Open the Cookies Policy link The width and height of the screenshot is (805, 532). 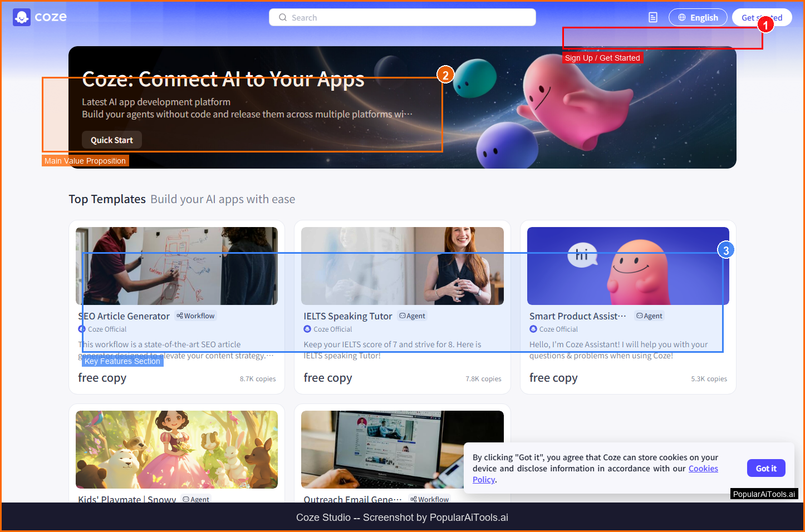pyautogui.click(x=703, y=469)
